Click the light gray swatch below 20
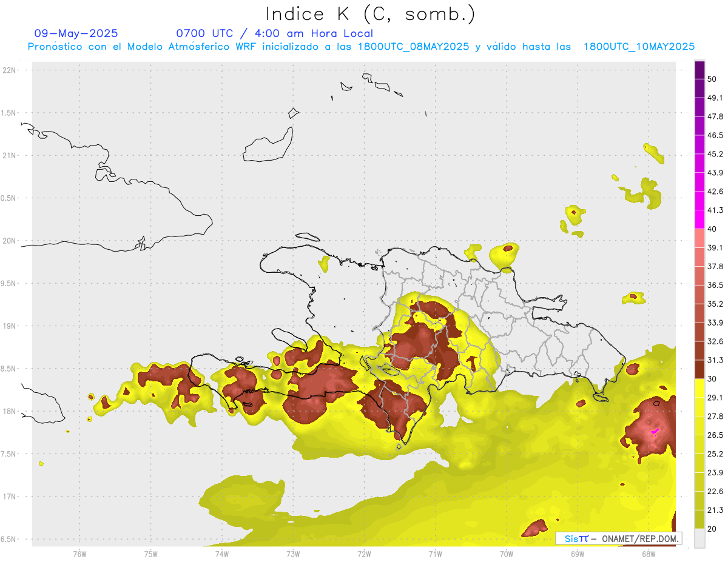Viewport: 728px width, 562px height. click(x=700, y=538)
